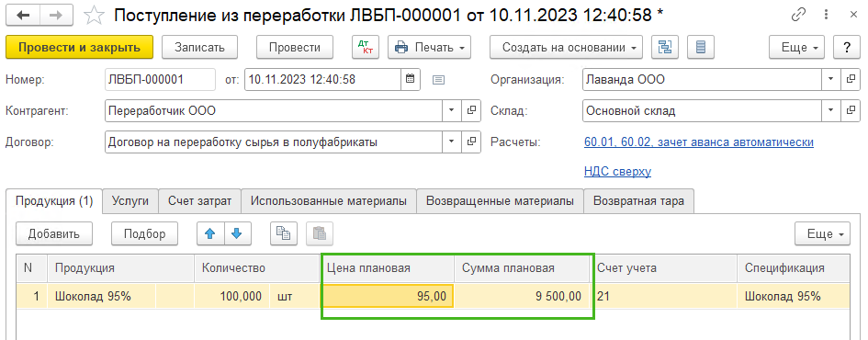Open the НДС сверху link
This screenshot has width=868, height=340.
617,172
